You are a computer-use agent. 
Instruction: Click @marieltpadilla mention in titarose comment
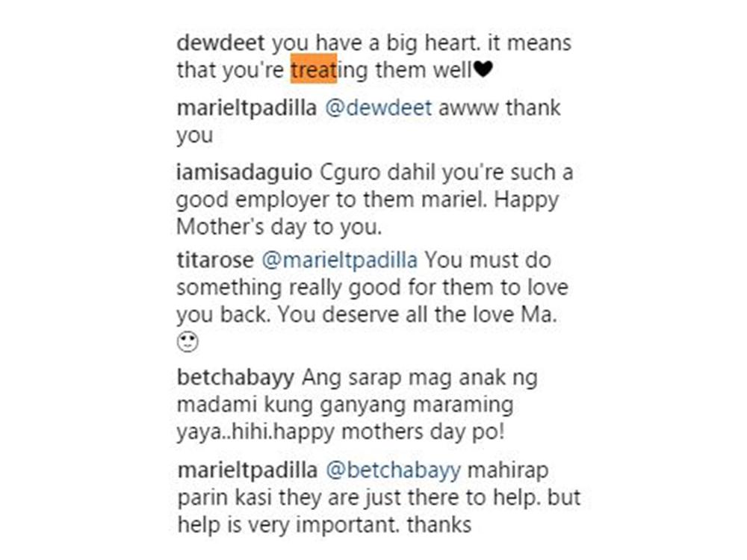tap(339, 261)
